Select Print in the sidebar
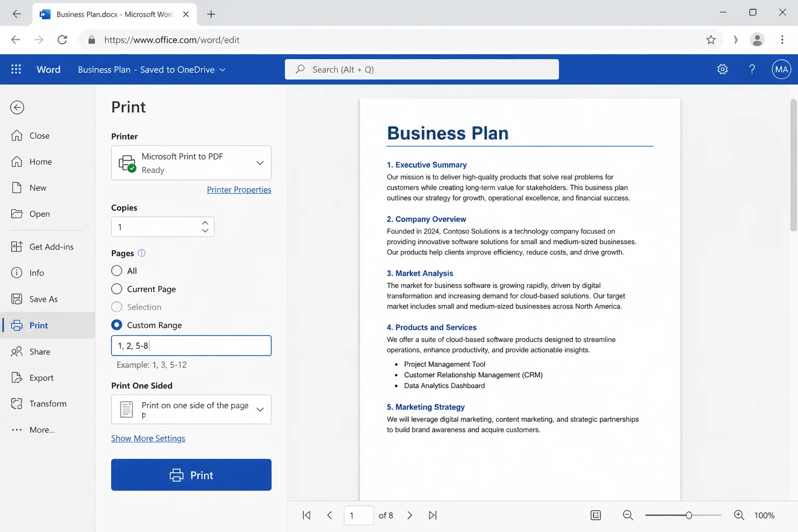This screenshot has width=798, height=532. (x=48, y=325)
